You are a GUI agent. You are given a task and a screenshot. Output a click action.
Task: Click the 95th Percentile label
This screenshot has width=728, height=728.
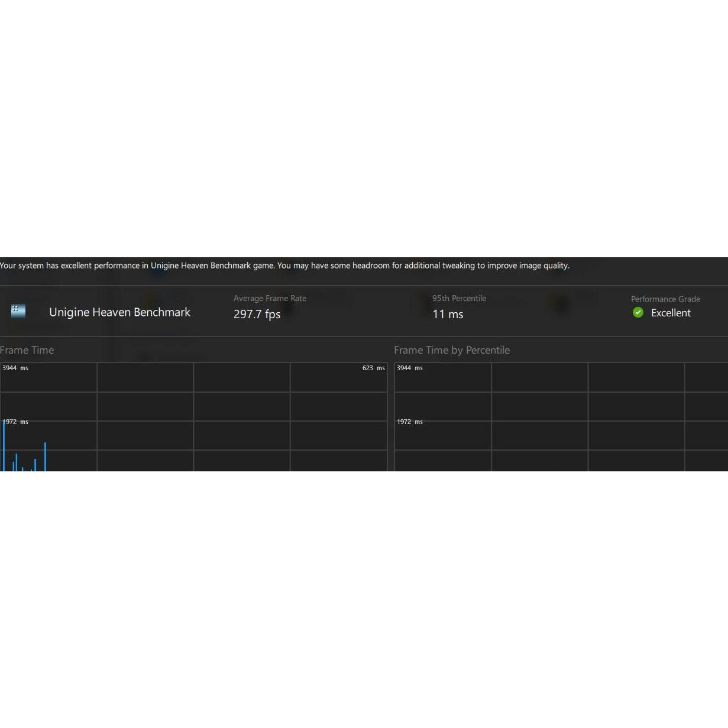pos(459,298)
